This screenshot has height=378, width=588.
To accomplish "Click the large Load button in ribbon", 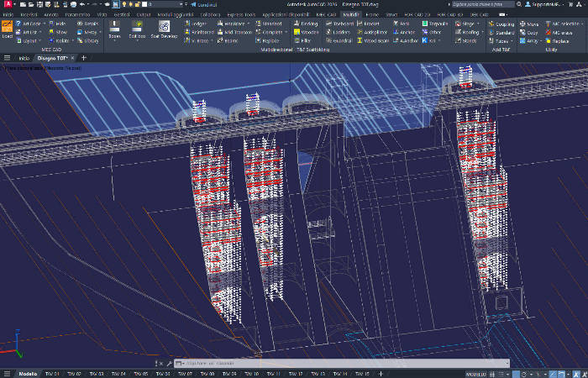I will pyautogui.click(x=7, y=30).
